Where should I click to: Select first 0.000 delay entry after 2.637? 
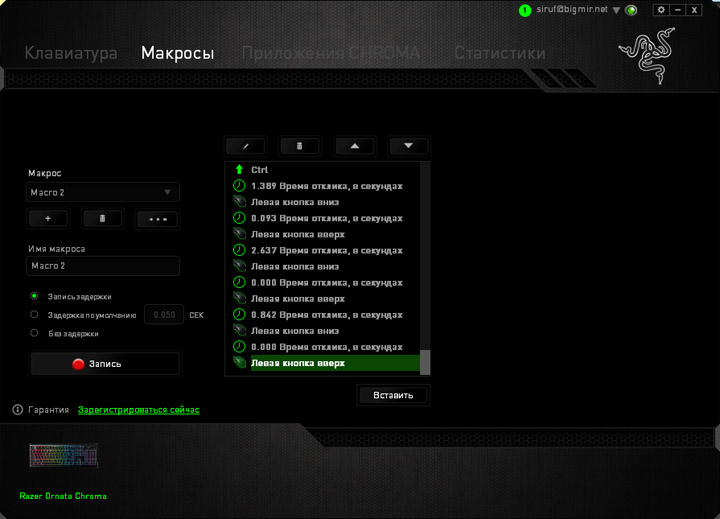coord(322,282)
